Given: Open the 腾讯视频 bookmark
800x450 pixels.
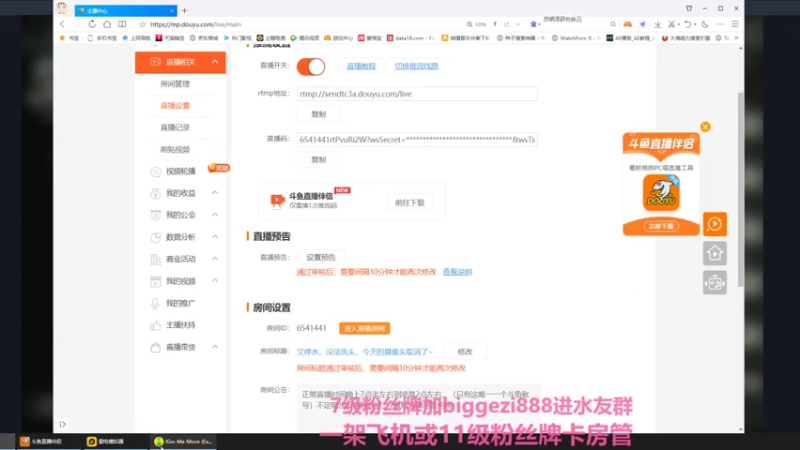Looking at the screenshot, I should click(x=305, y=38).
